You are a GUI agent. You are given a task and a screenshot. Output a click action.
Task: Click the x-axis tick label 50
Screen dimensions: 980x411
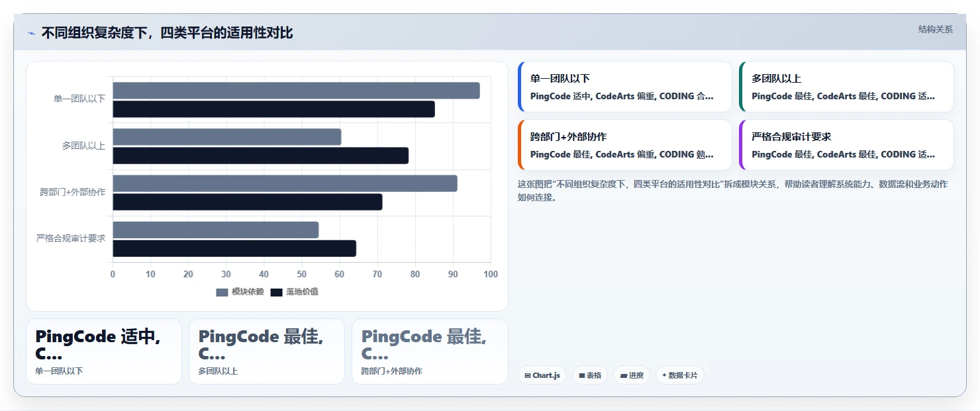[x=302, y=274]
